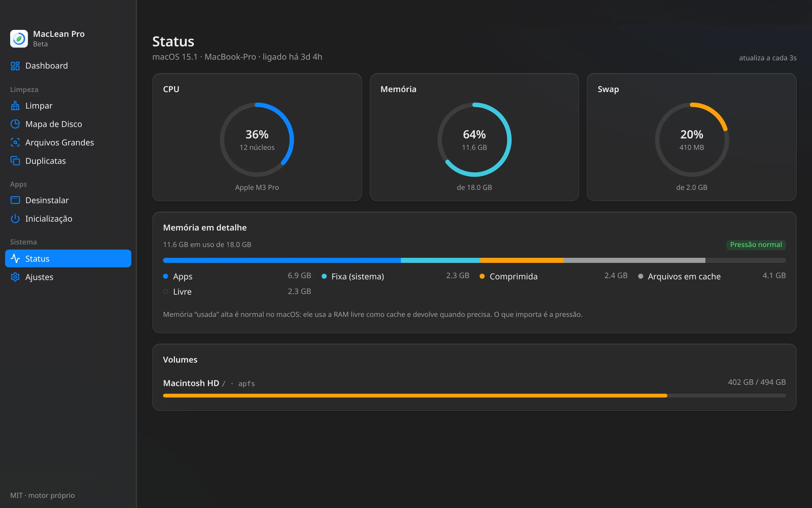The height and width of the screenshot is (508, 812).
Task: Click the Pressão normal badge
Action: [x=756, y=244]
